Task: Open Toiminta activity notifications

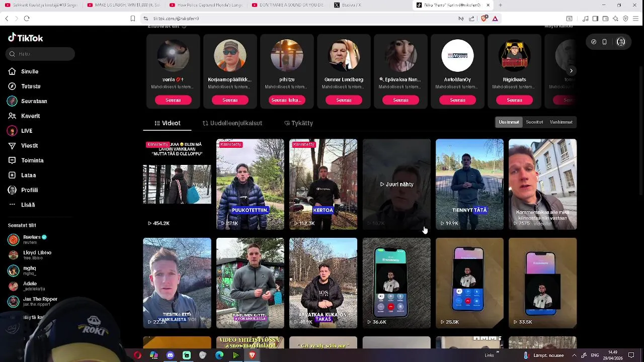Action: click(x=26, y=160)
